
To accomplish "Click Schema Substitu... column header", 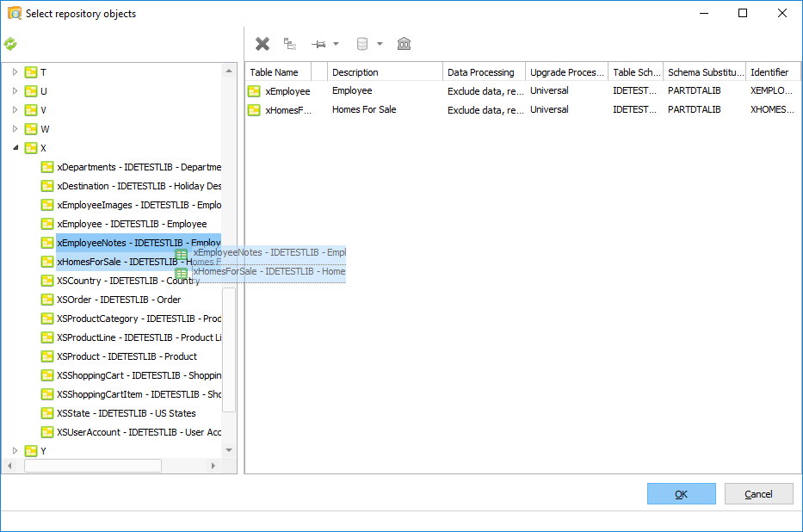I will click(705, 72).
